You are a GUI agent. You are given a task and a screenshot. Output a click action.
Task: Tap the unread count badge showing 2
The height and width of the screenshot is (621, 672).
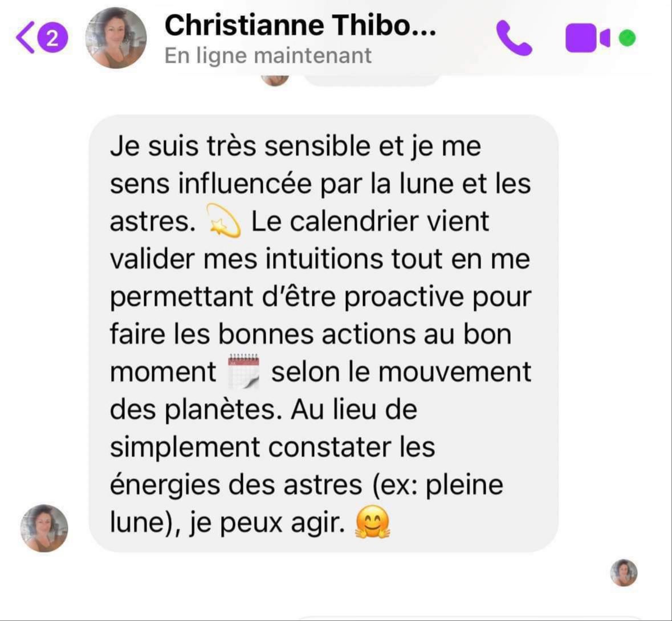(52, 39)
